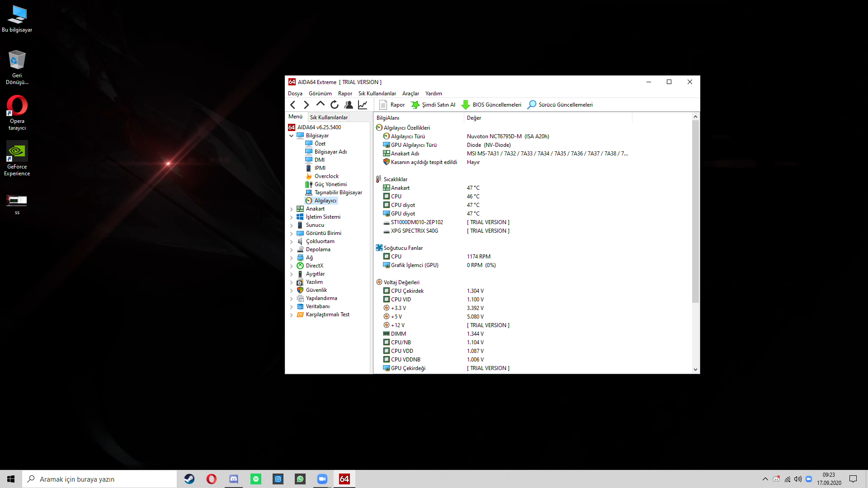Collapse the Bilgisayar tree node
Viewport: 868px width, 488px height.
tap(292, 136)
